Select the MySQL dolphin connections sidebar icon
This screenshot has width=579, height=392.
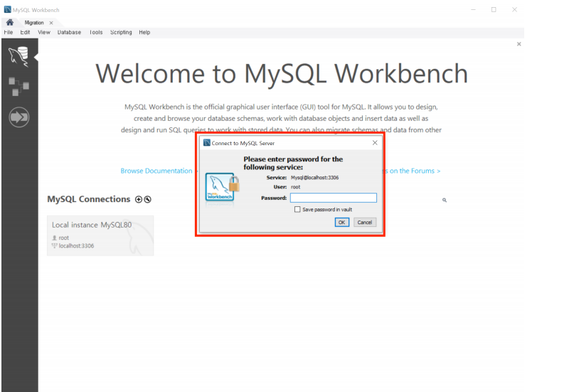(x=18, y=57)
